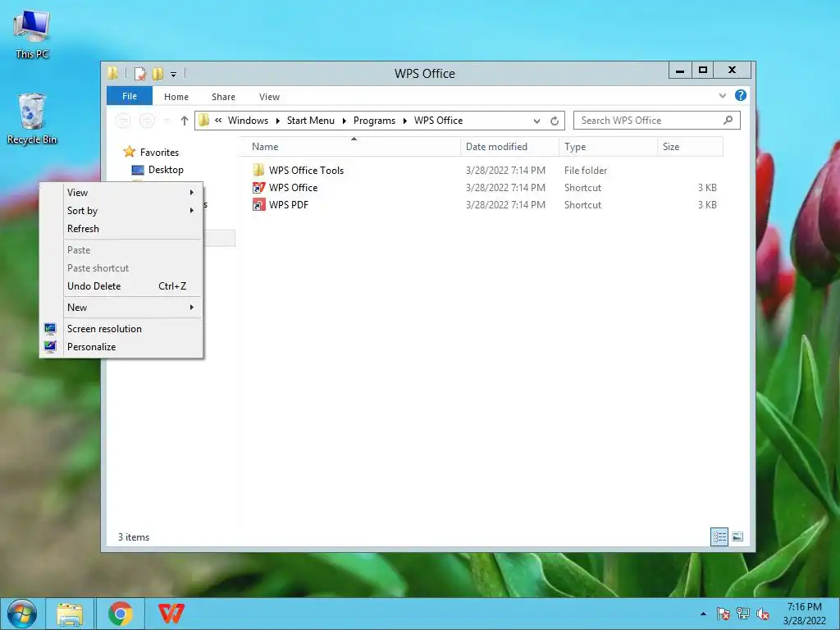Click the search magnifier icon
The height and width of the screenshot is (630, 840).
point(728,121)
